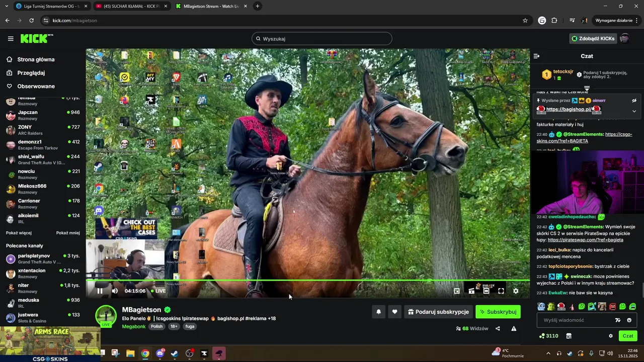This screenshot has height=362, width=644.
Task: Expand list with Pokaż więcej
Action: pos(19,233)
